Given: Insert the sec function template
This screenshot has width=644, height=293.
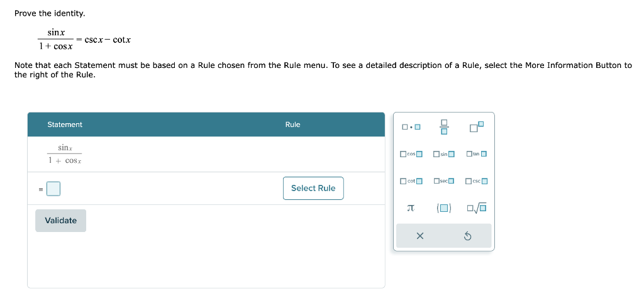Looking at the screenshot, I should (444, 181).
